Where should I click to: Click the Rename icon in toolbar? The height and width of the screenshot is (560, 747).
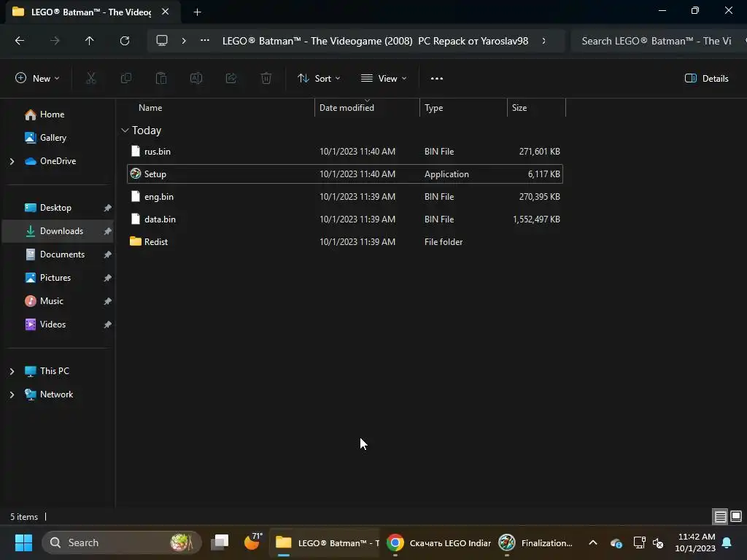click(x=196, y=79)
